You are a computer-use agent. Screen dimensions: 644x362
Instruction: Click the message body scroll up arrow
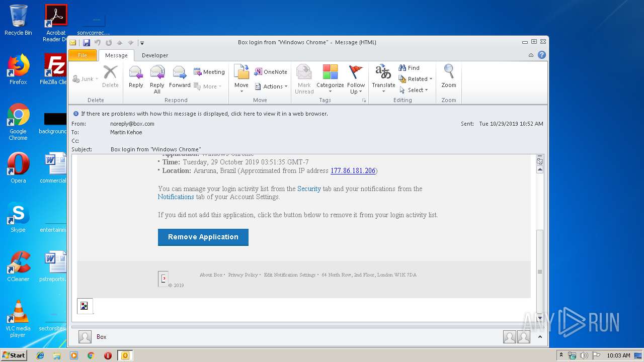pos(540,170)
